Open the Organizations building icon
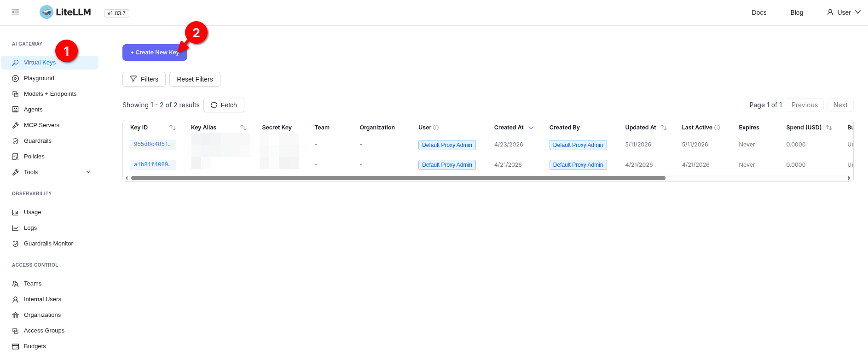Screen dimensions: 868x356 pos(16,315)
